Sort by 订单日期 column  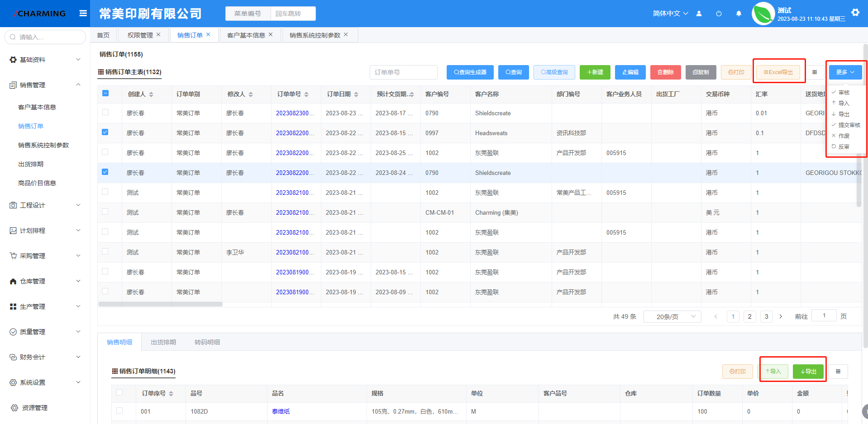[x=356, y=94]
